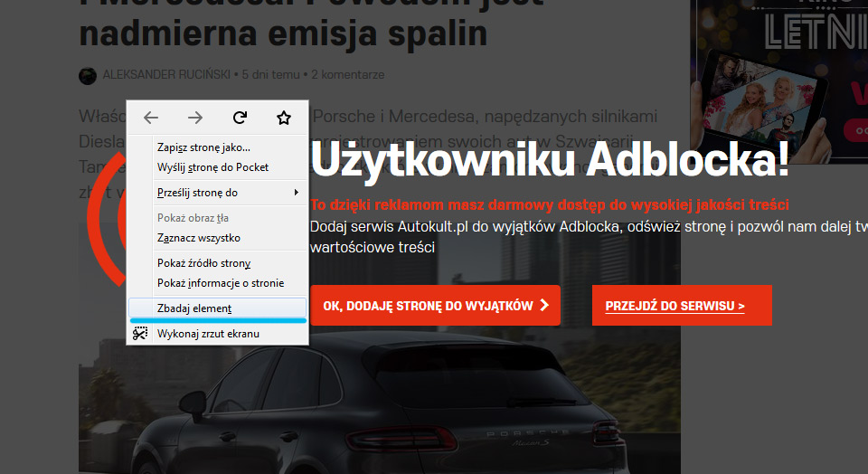Click OK, DODAJĘ STRONĘ DO WYJĄTKÓW button

click(435, 305)
